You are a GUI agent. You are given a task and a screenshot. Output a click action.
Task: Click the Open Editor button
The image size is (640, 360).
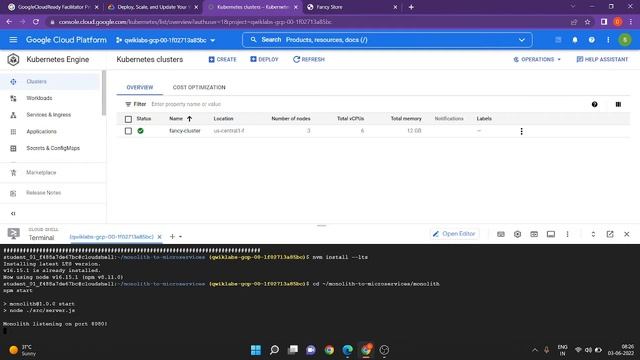click(x=454, y=234)
